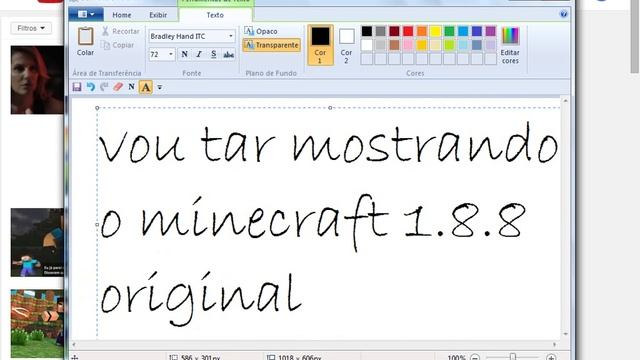Click the redo arrow icon
Image resolution: width=640 pixels, height=360 pixels.
(104, 87)
